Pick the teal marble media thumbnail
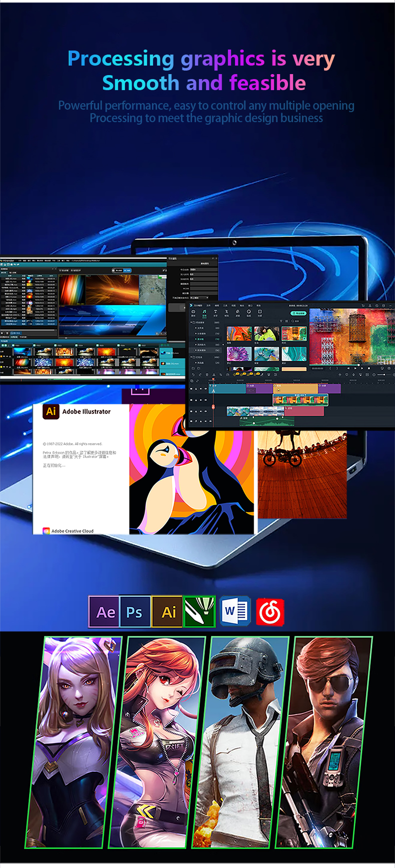Screen dimensions: 395x868 pos(294,354)
